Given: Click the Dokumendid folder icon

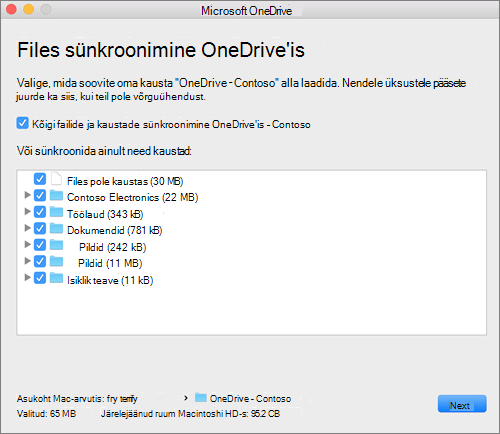Looking at the screenshot, I should pos(56,228).
